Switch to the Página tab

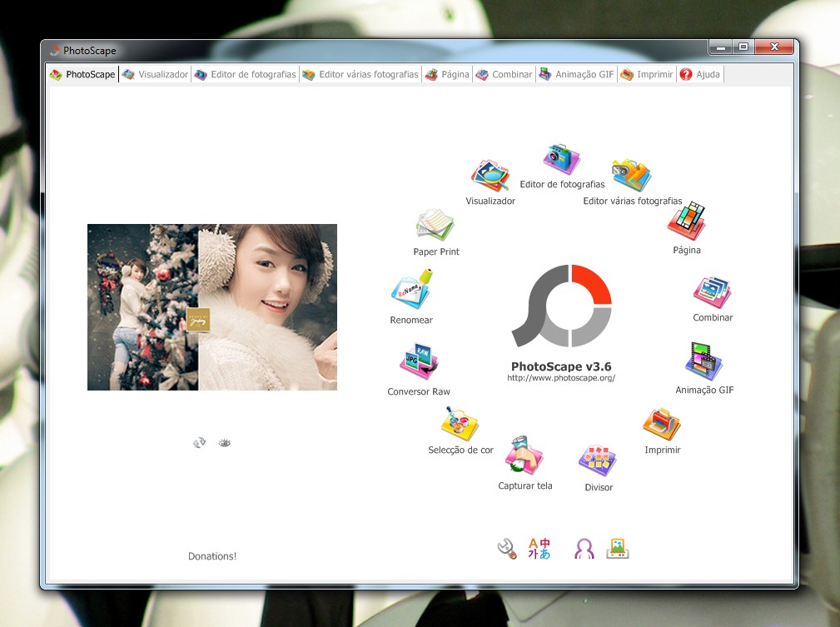click(x=447, y=74)
